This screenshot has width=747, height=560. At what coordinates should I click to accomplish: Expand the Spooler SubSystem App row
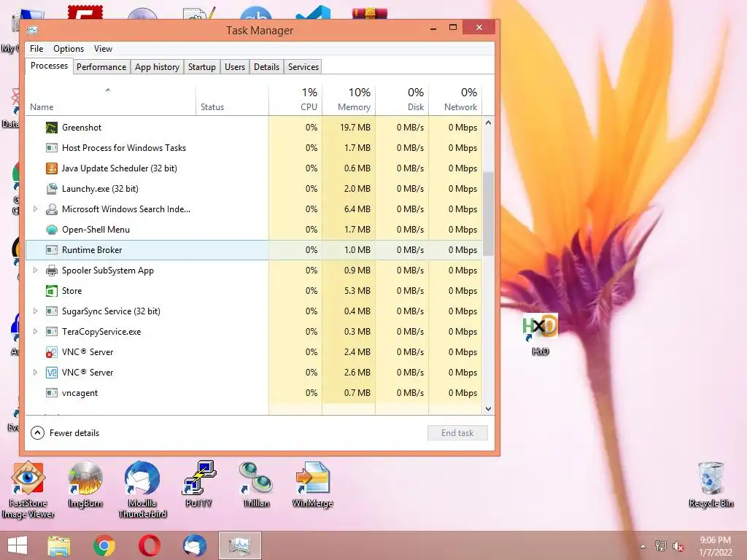pos(35,271)
